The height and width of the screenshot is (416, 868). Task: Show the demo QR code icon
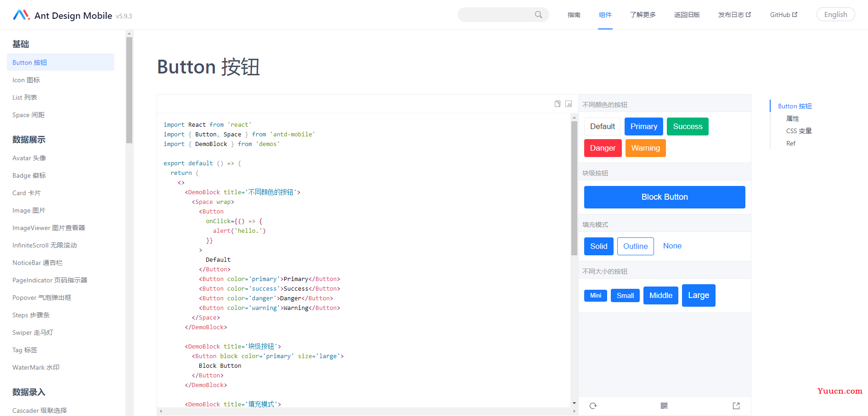[664, 406]
